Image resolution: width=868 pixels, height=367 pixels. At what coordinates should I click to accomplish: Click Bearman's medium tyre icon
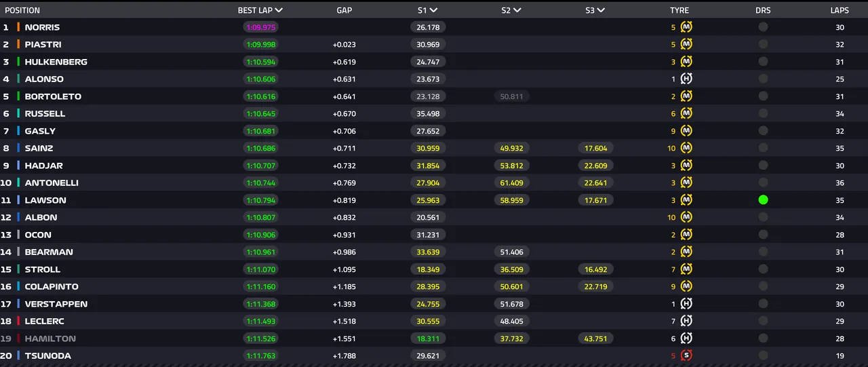686,252
